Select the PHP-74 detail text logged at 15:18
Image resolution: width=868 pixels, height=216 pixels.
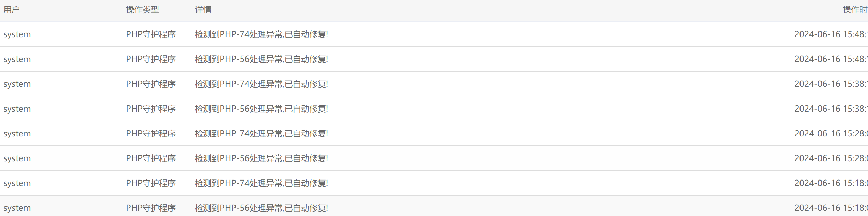pos(261,183)
